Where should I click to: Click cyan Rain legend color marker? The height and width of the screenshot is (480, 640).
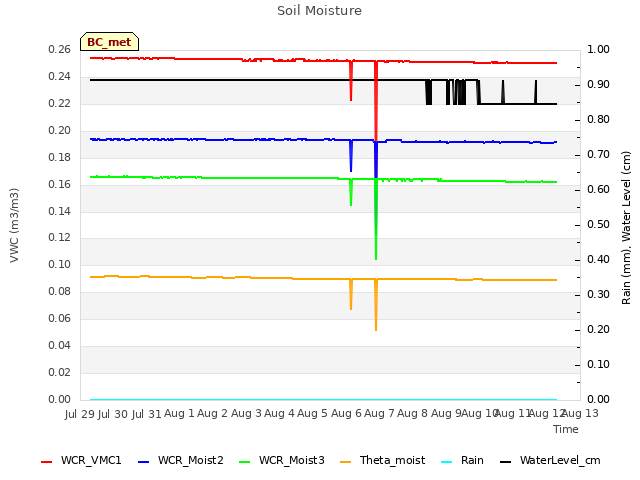pyautogui.click(x=447, y=462)
